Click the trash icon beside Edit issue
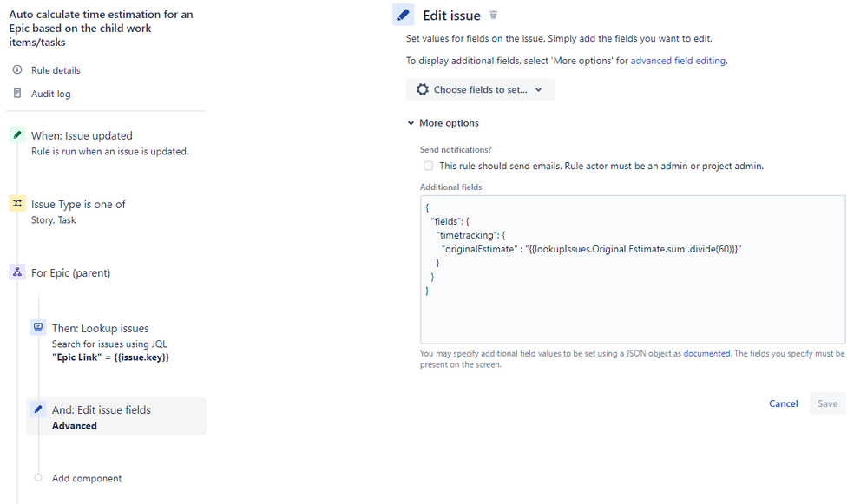The image size is (867, 504). [x=493, y=15]
